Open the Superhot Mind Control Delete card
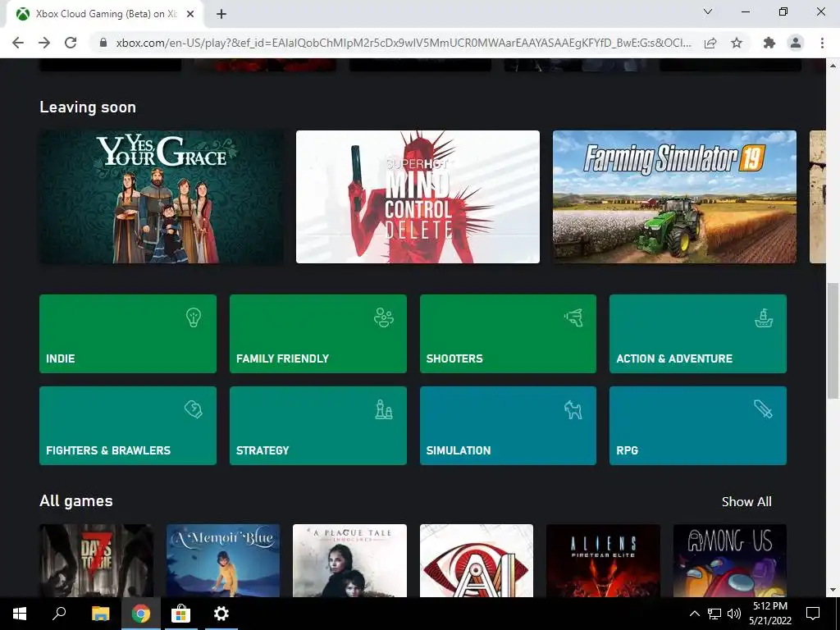The width and height of the screenshot is (840, 630). (x=418, y=197)
